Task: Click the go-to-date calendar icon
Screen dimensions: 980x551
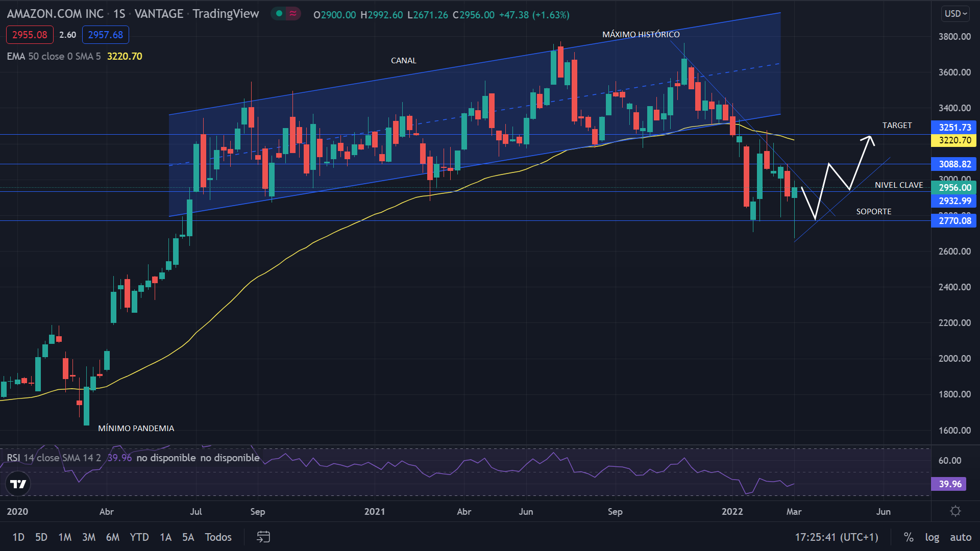Action: (263, 537)
